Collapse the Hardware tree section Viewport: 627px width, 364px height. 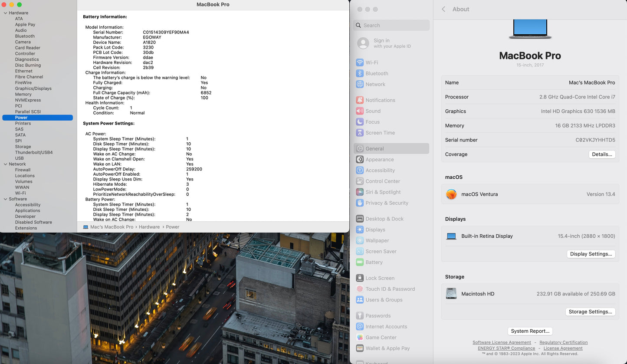[5, 13]
